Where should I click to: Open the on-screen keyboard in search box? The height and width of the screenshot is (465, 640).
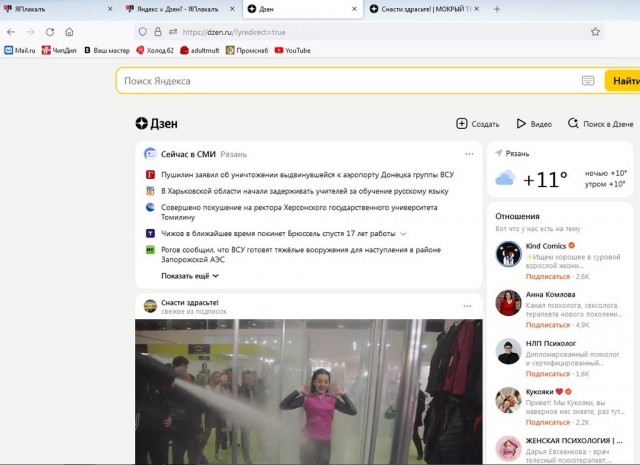point(588,81)
